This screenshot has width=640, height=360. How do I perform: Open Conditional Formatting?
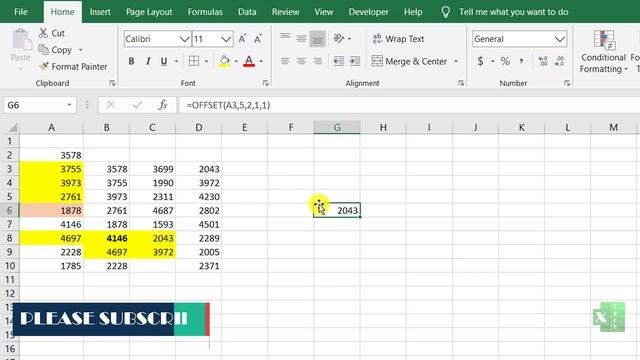coord(603,51)
